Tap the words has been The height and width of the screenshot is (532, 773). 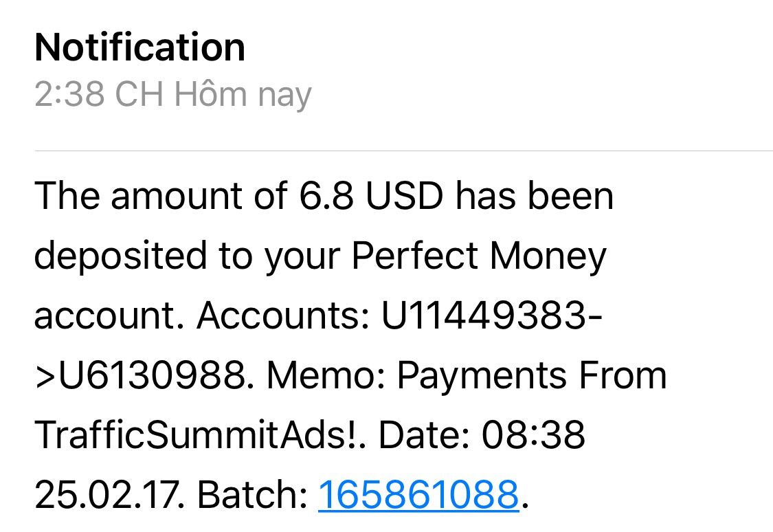pyautogui.click(x=534, y=196)
